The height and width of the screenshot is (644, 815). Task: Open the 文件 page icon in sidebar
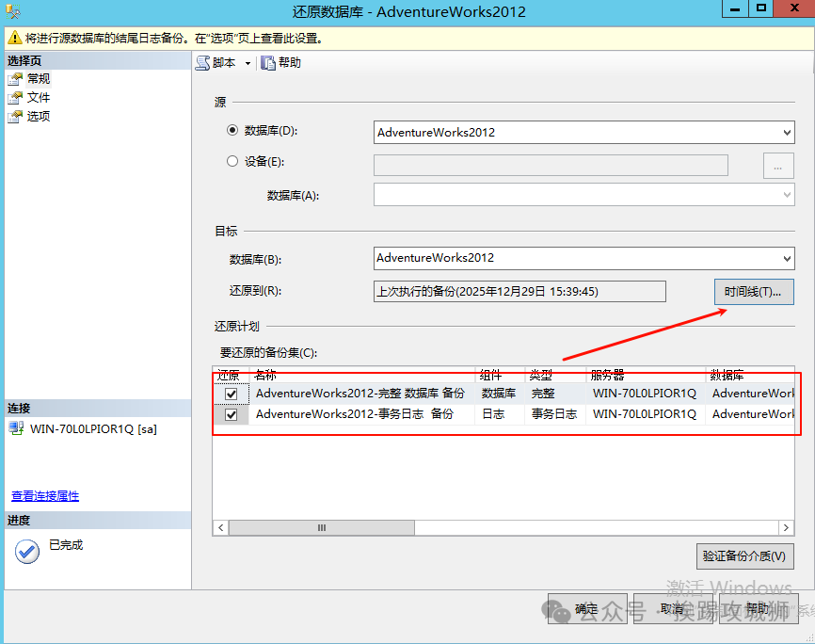tap(15, 98)
